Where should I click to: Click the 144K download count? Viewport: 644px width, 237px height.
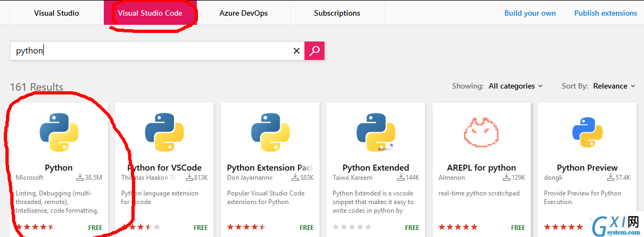(x=408, y=178)
